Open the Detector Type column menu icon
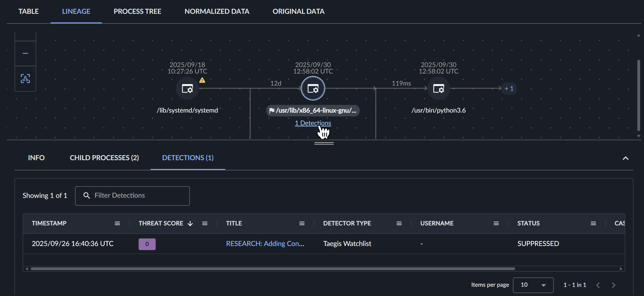The width and height of the screenshot is (644, 296). 399,223
